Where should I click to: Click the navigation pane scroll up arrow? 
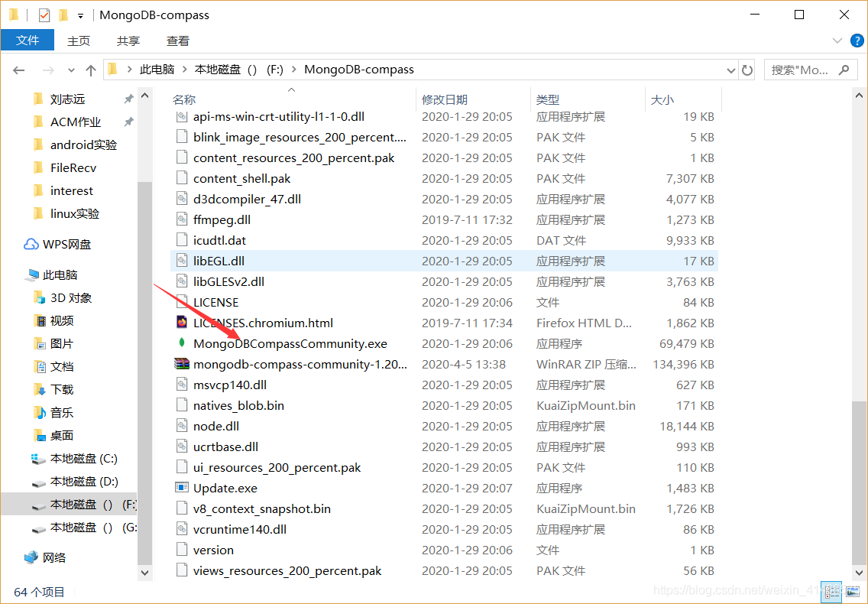click(145, 96)
